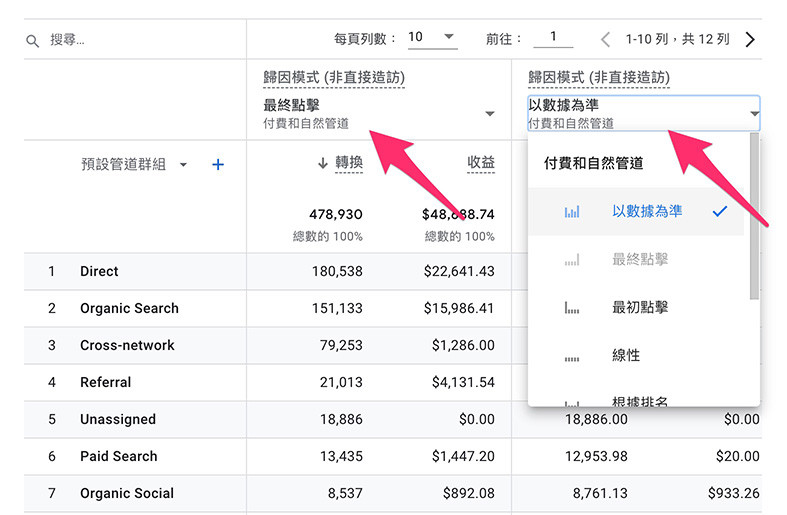This screenshot has height=515, width=787.
Task: Go to the previous page arrow
Action: click(606, 40)
